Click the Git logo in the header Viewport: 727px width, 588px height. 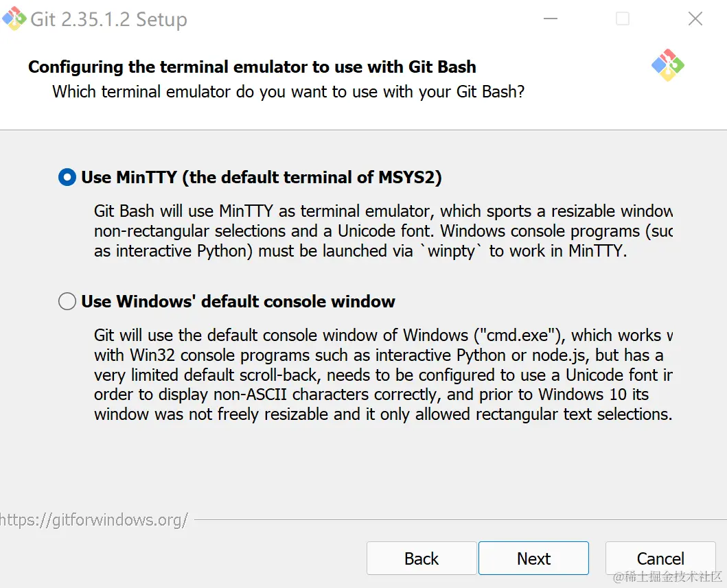pos(667,65)
